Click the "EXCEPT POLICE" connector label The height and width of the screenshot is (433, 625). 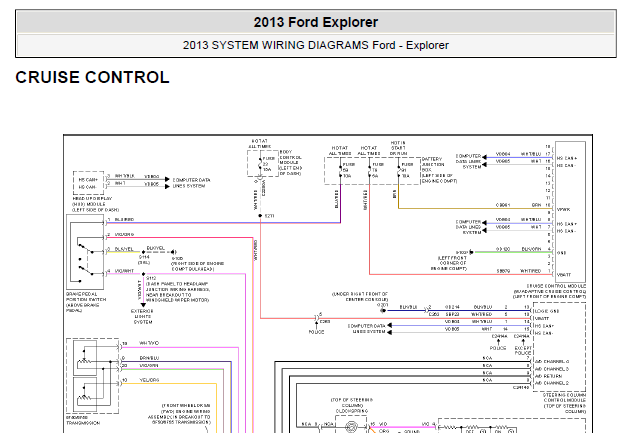[523, 350]
